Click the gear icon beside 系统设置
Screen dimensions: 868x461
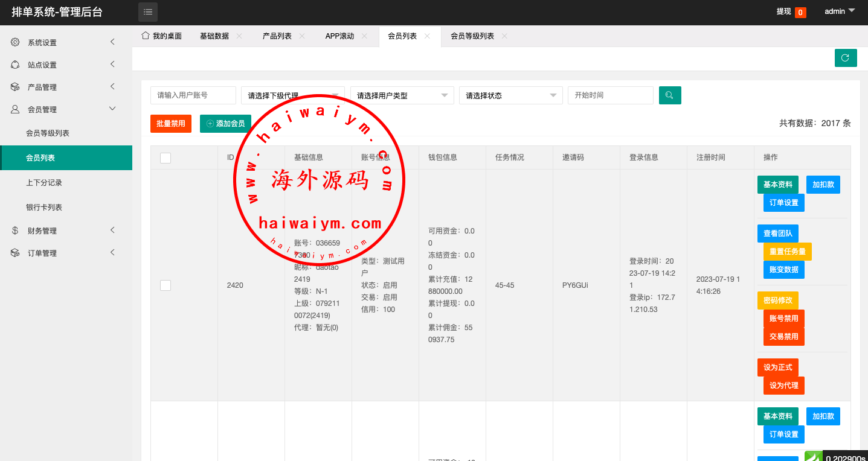(15, 42)
